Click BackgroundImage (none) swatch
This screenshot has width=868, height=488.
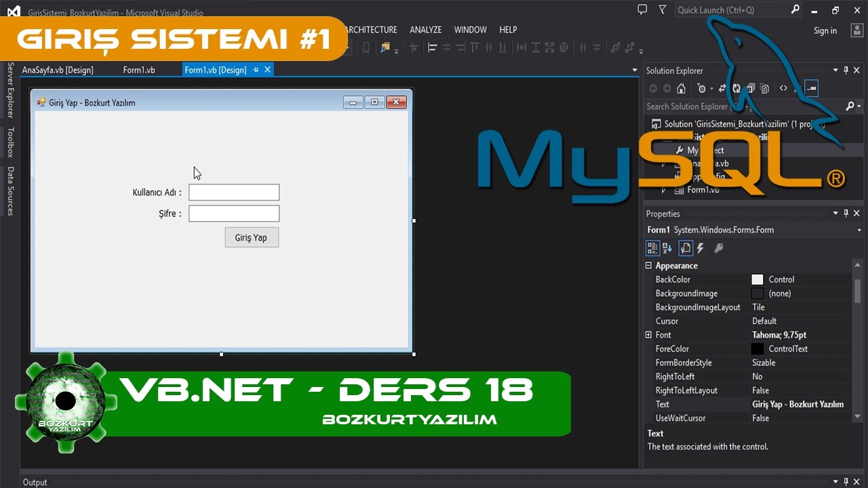[x=757, y=293]
